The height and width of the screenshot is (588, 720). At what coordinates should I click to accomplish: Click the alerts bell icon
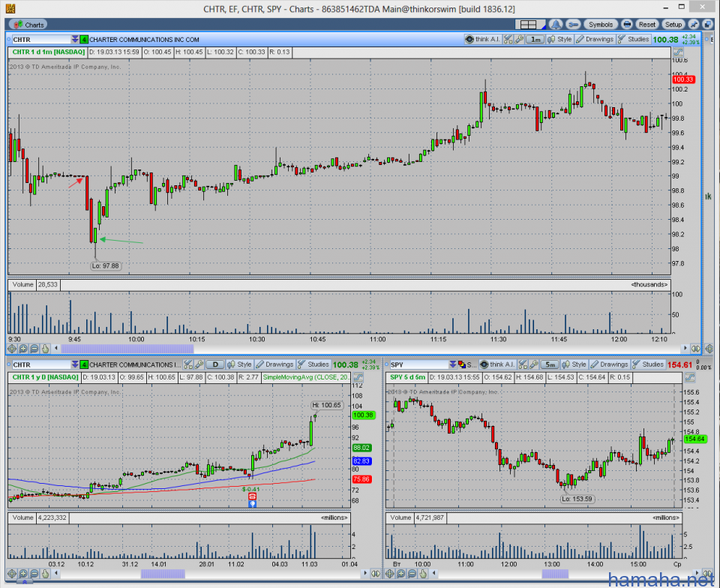(x=556, y=25)
